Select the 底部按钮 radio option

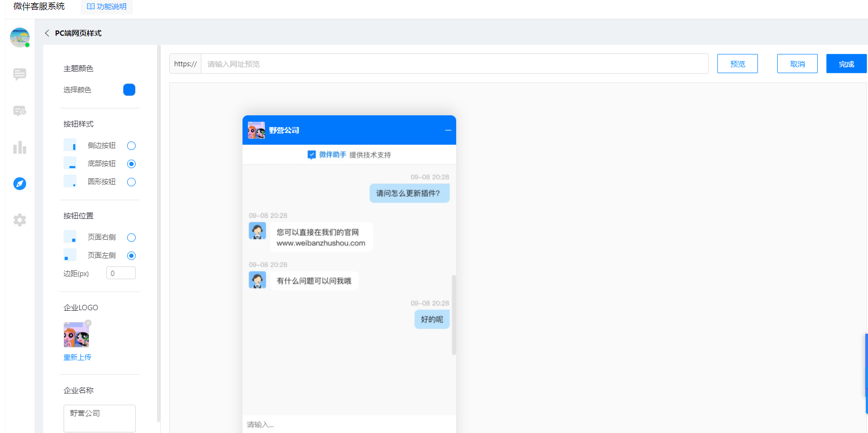pos(131,164)
